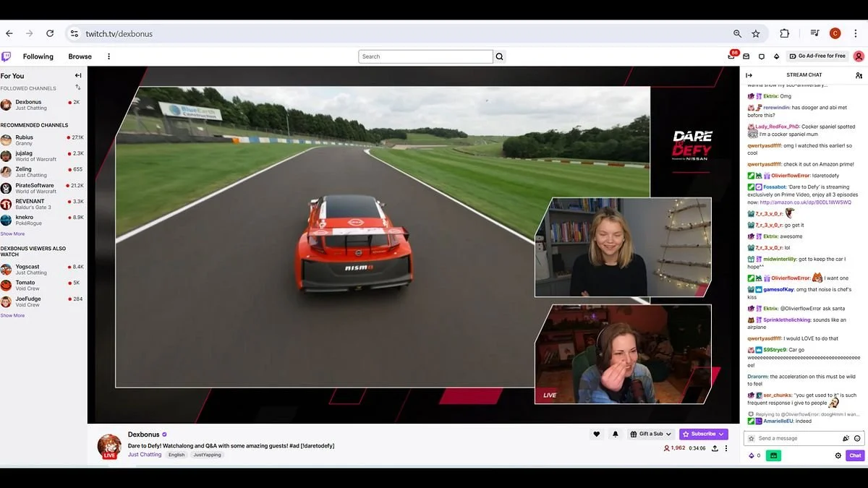Open the chat bubble icon in top bar
868x488 pixels.
(762, 56)
